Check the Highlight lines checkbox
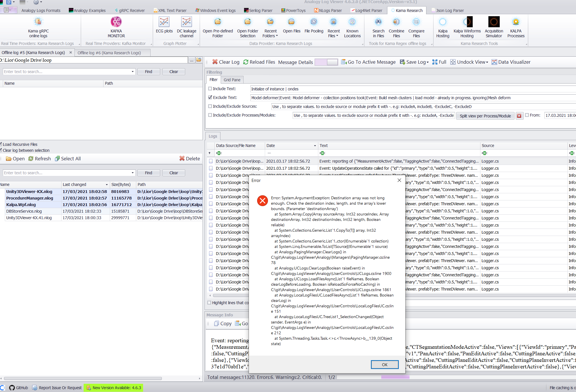The image size is (576, 392). coord(209,303)
